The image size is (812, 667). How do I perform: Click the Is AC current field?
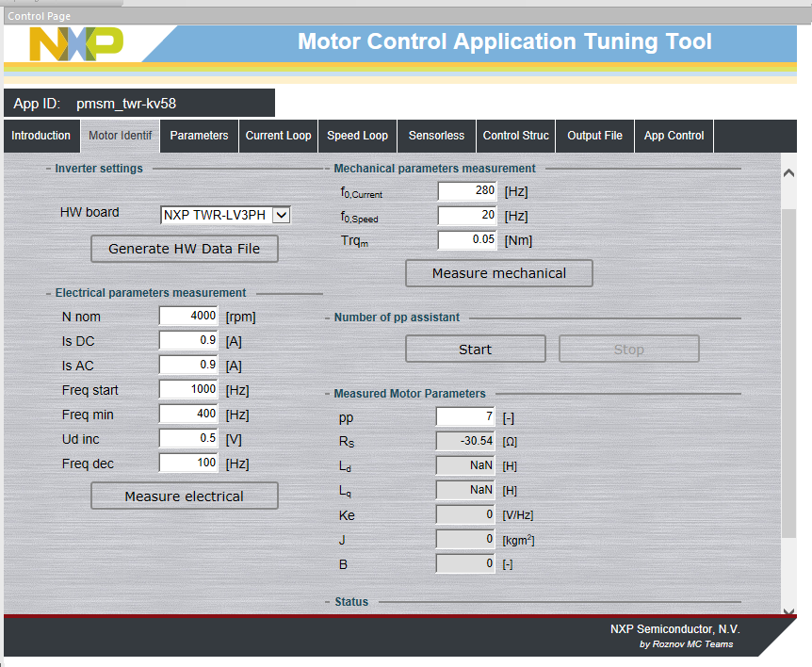pos(188,366)
